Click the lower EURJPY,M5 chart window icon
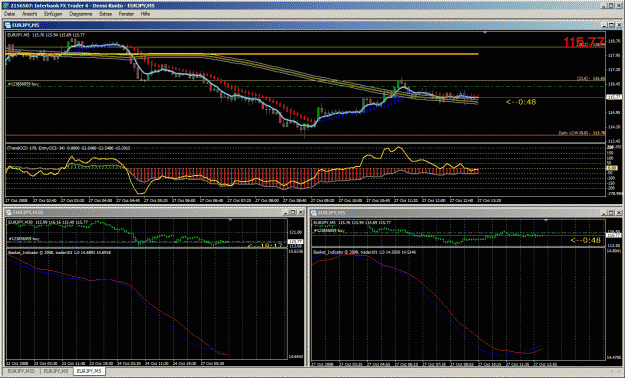Screen dimensions: 625x378 tap(314, 213)
